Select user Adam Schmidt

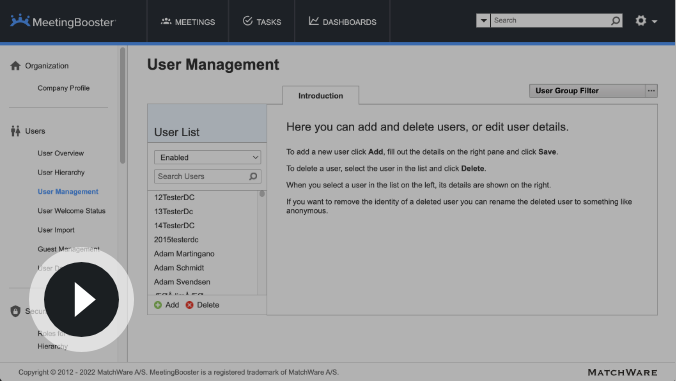179,268
